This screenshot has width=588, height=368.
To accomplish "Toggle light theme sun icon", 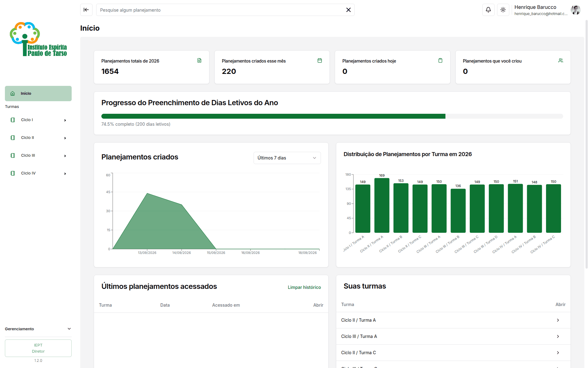I will [503, 10].
